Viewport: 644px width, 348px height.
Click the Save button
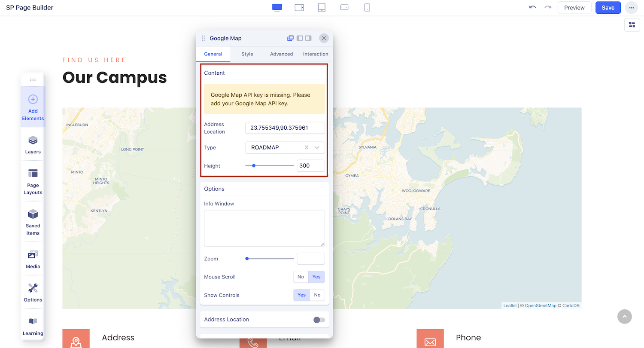608,8
